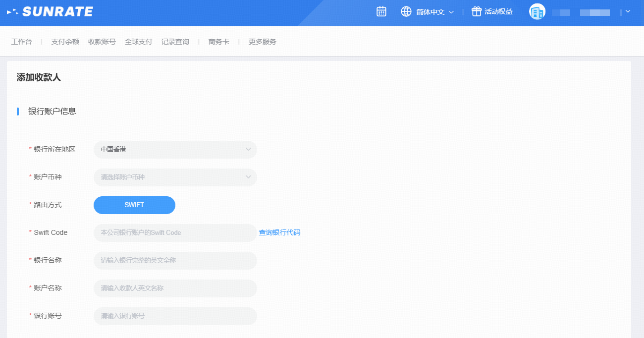This screenshot has height=338, width=644.
Task: Go to 商务卡 page
Action: coord(218,42)
